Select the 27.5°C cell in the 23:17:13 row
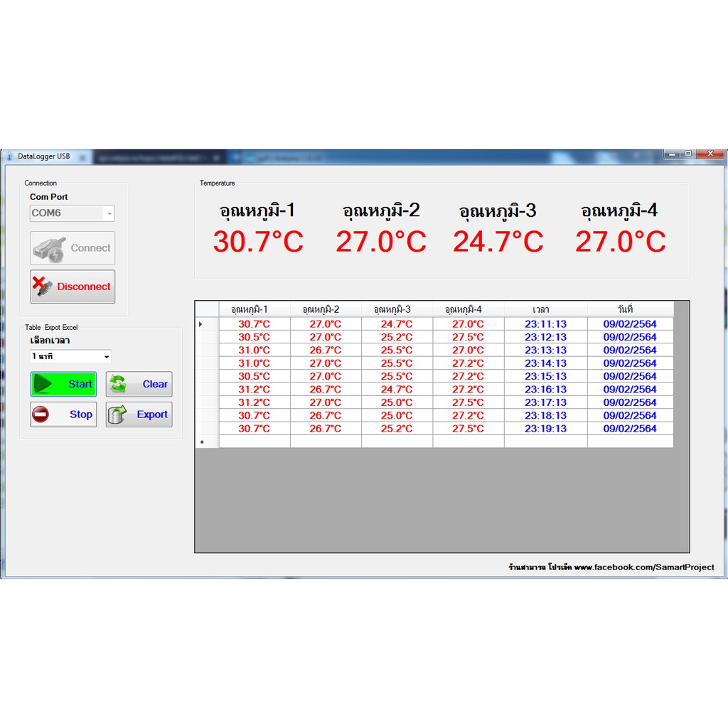Screen dimensions: 728x728 point(469,402)
